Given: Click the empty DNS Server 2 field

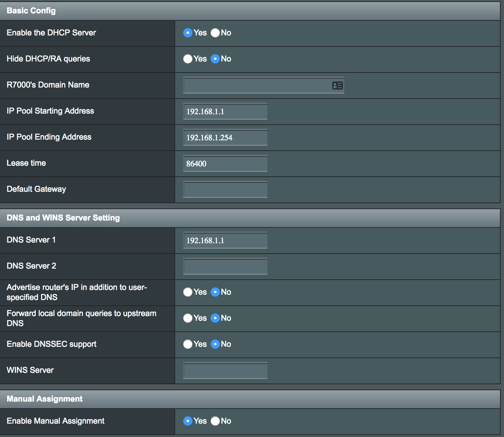Looking at the screenshot, I should (225, 267).
